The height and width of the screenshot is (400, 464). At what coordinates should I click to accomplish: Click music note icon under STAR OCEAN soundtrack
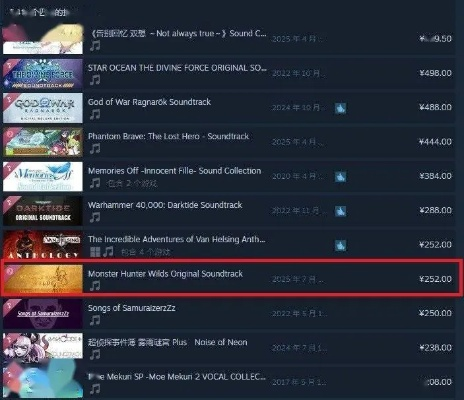(95, 80)
